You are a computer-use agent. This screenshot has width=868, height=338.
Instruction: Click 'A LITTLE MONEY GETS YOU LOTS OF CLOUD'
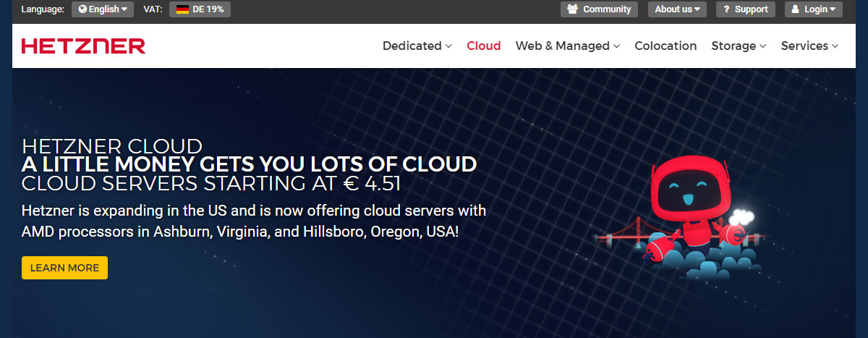(x=250, y=164)
